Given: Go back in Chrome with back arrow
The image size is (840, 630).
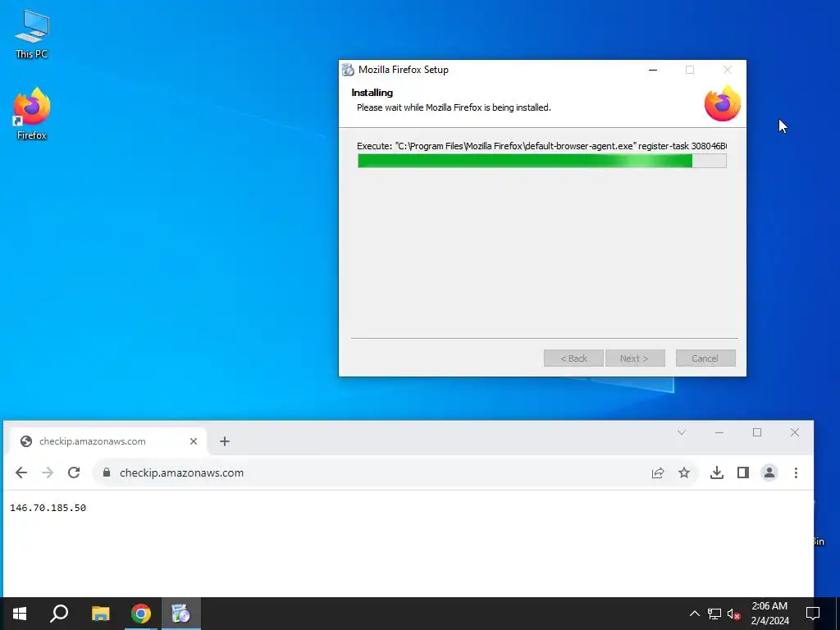Looking at the screenshot, I should pyautogui.click(x=21, y=472).
